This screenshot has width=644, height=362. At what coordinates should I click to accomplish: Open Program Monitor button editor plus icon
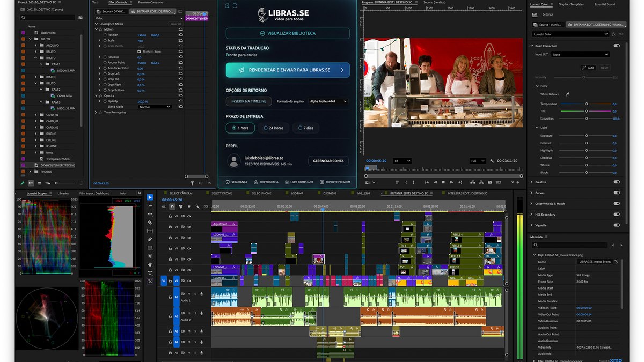point(518,182)
